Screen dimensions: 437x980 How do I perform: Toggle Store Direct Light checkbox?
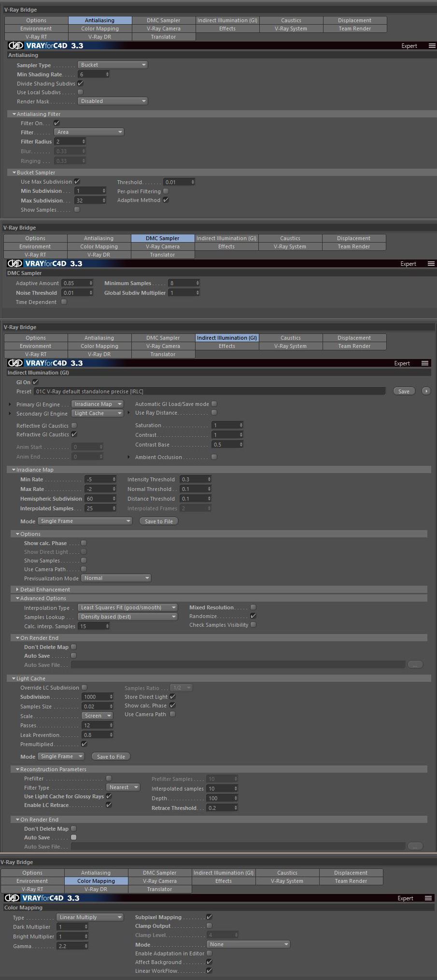coord(172,697)
